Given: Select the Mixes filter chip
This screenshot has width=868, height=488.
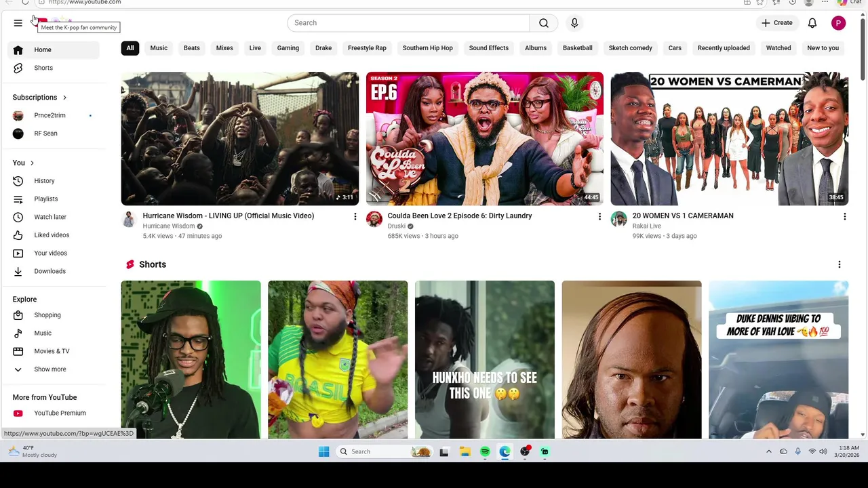Looking at the screenshot, I should click(x=224, y=48).
